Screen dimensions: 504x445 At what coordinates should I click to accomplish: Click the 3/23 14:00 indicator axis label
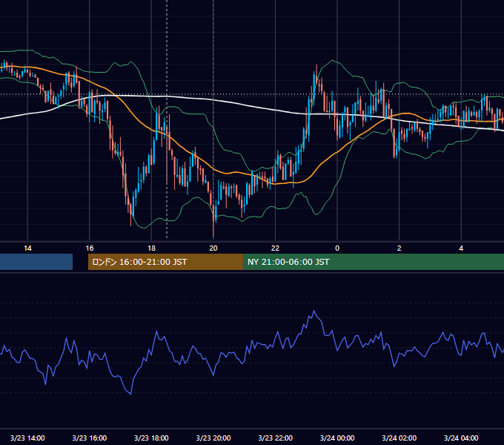coord(27,438)
